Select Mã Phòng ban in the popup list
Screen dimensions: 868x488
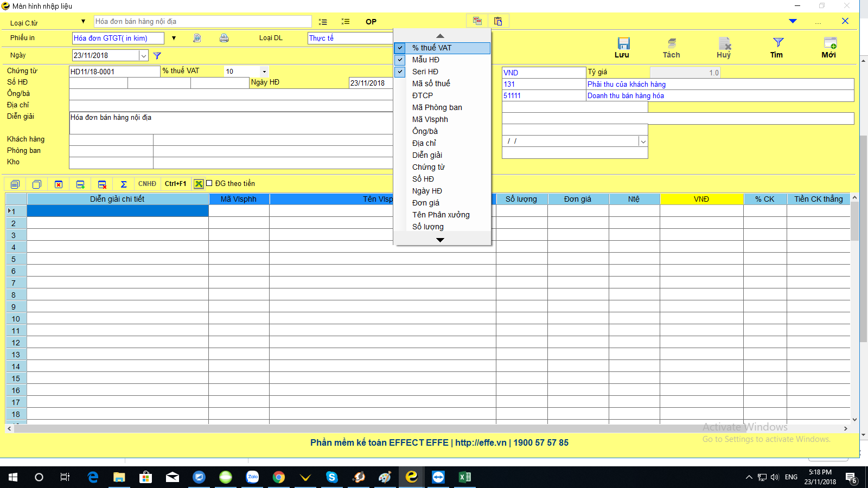(x=437, y=107)
